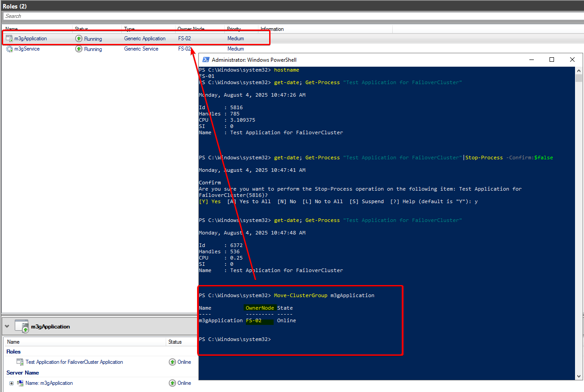
Task: Click the Generic Application type cell
Action: click(145, 38)
